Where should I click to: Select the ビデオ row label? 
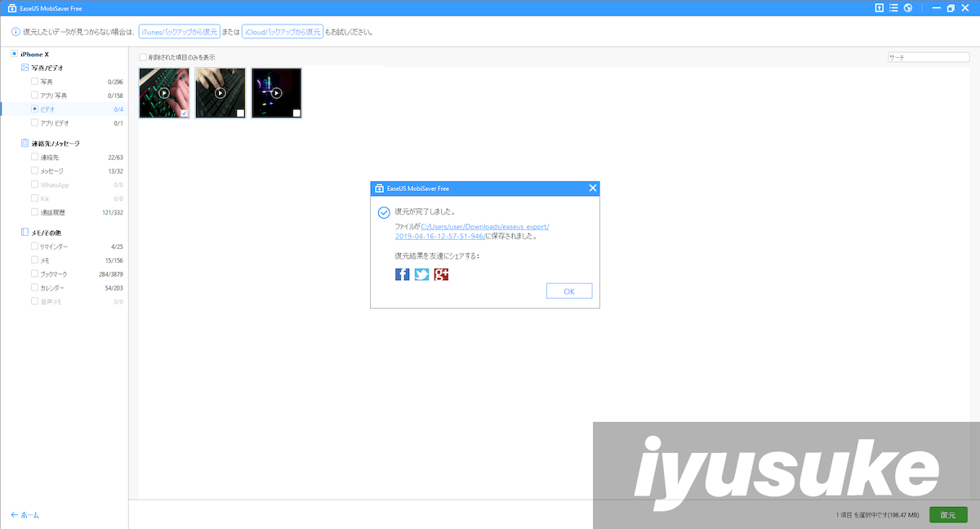tap(48, 109)
